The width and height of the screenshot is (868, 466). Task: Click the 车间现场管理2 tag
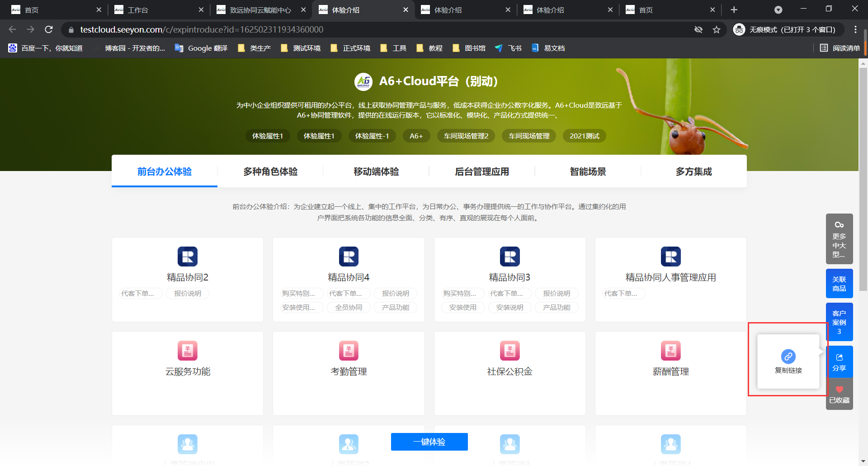pos(466,136)
